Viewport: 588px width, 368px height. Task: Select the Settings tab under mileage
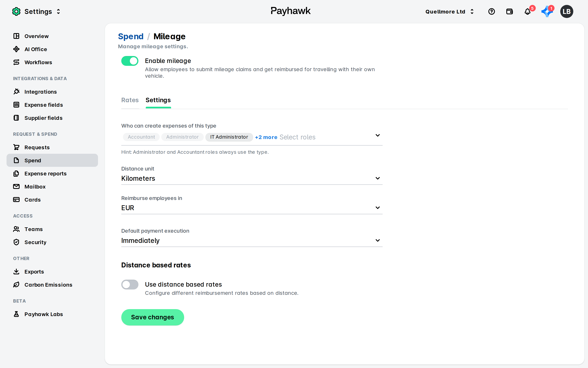158,100
